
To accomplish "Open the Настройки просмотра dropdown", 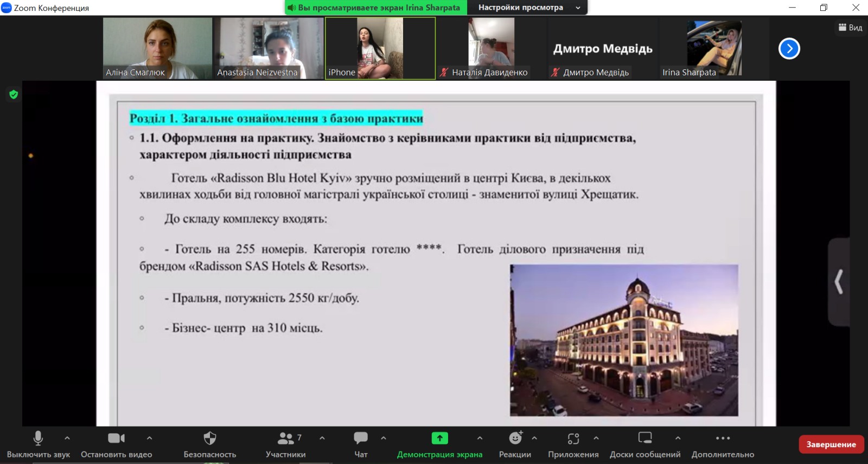I will tap(527, 8).
